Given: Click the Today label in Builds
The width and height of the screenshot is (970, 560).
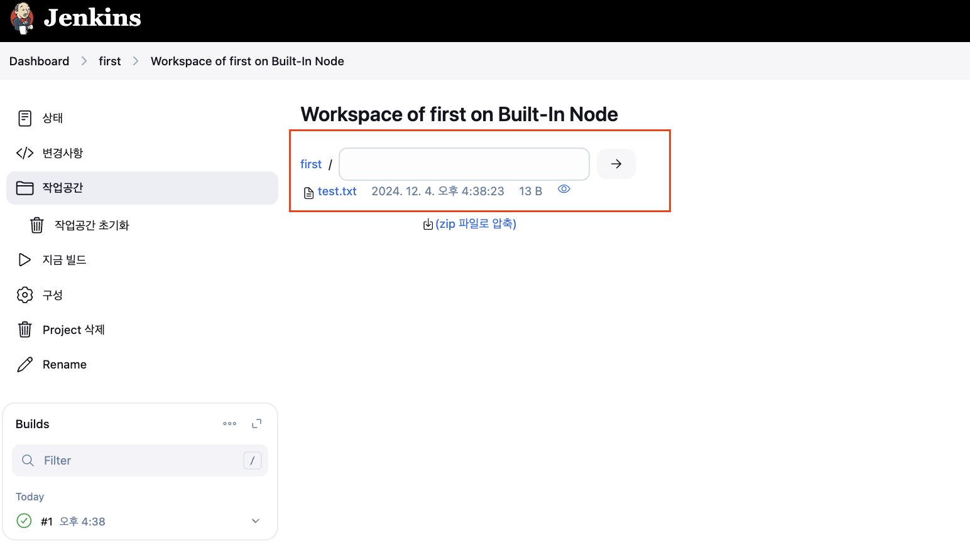Looking at the screenshot, I should (x=30, y=497).
